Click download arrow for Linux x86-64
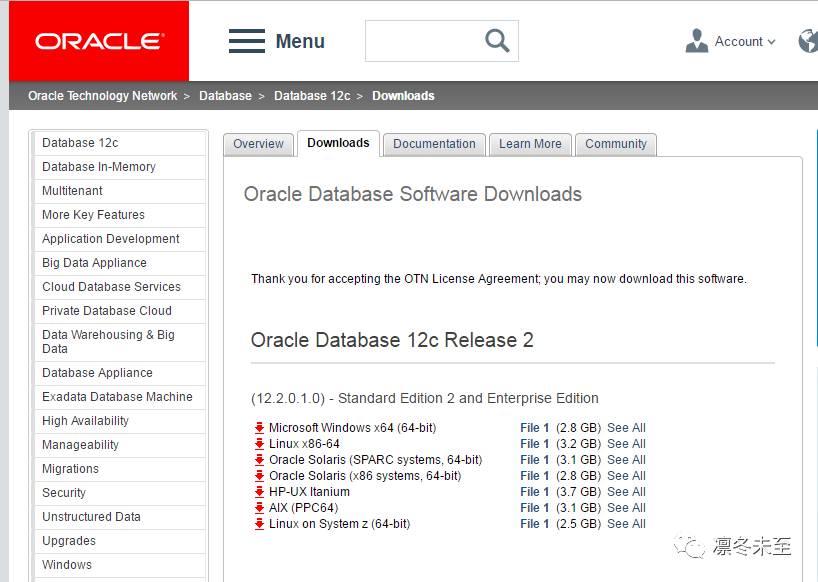Viewport: 818px width, 582px height. point(259,444)
